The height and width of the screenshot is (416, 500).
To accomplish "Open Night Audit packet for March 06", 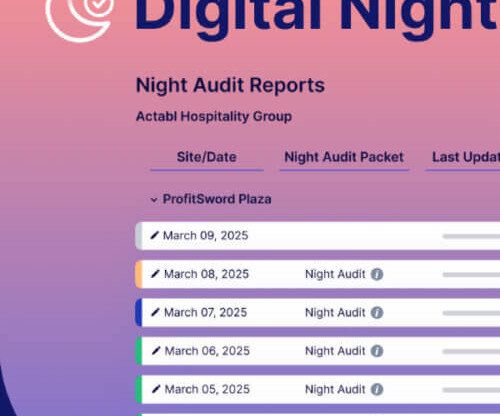I will [335, 351].
